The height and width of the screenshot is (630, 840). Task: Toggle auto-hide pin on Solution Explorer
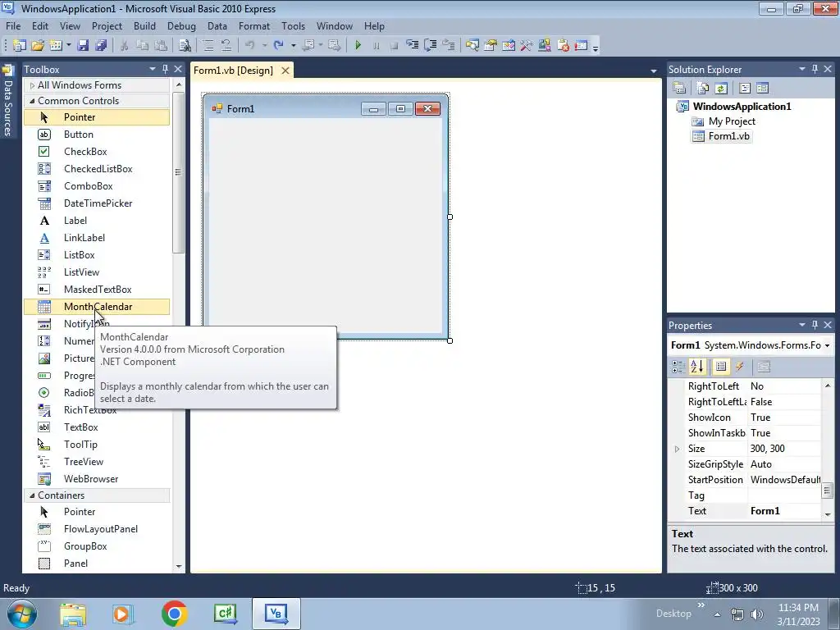point(815,69)
